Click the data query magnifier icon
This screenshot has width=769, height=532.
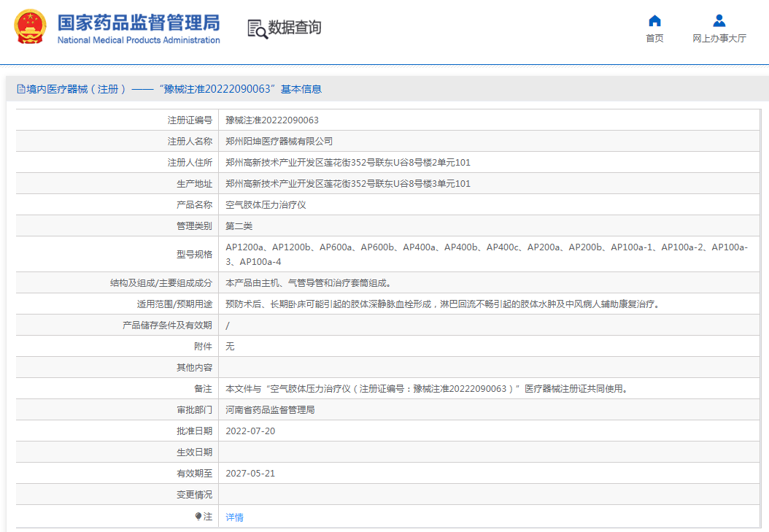pos(258,29)
